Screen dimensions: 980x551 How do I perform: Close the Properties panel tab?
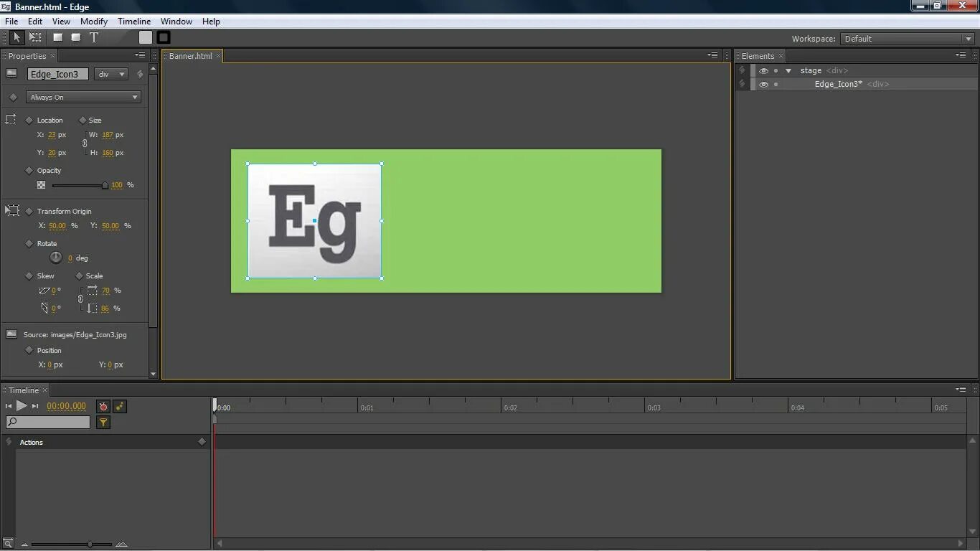click(52, 56)
